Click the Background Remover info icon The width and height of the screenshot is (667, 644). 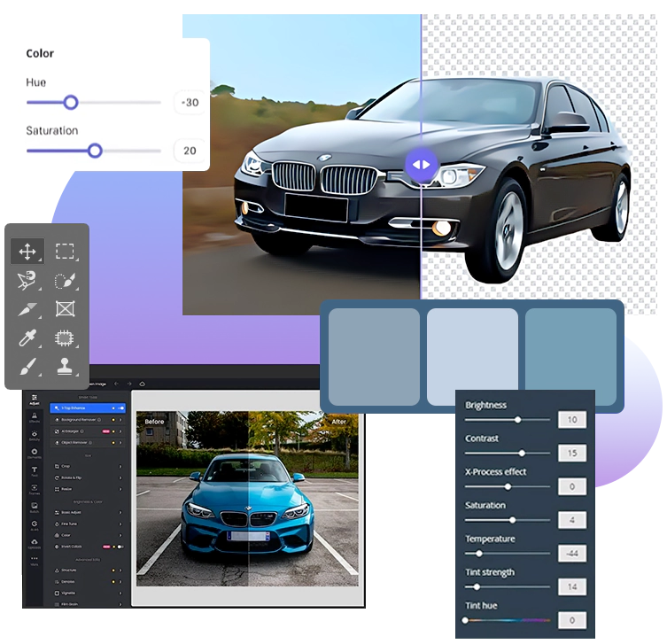[x=99, y=420]
